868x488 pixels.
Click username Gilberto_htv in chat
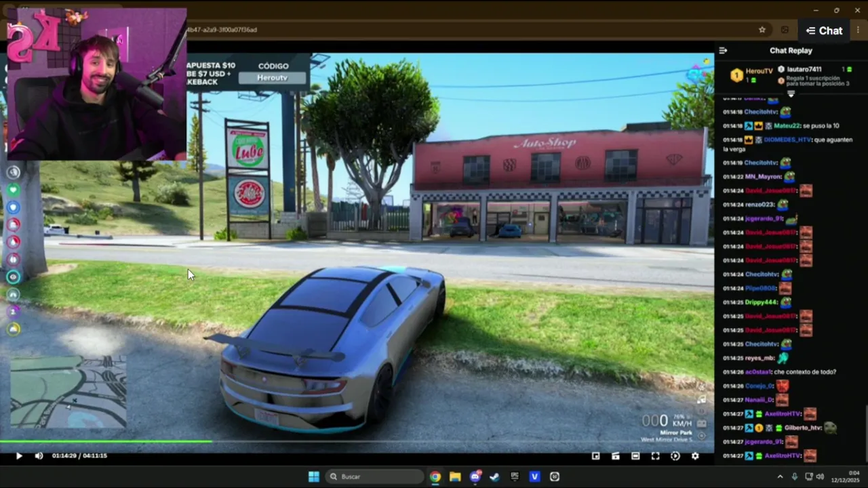[x=803, y=428]
